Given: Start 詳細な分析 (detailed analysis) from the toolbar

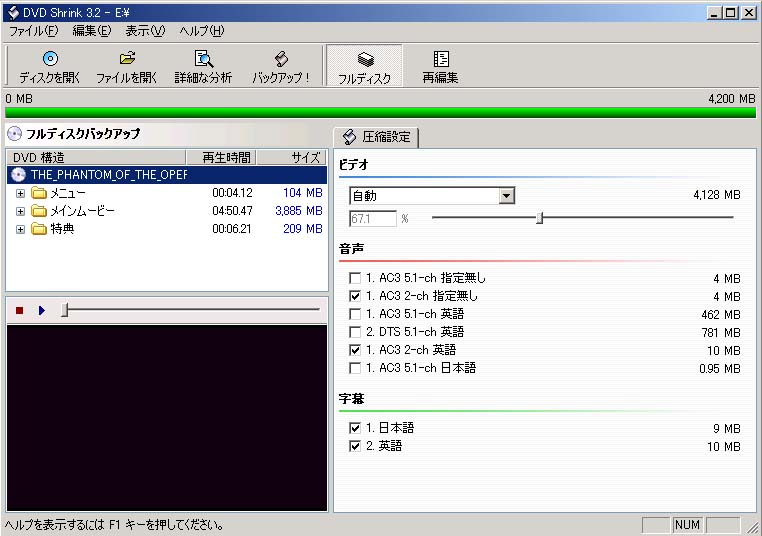Looking at the screenshot, I should (x=204, y=59).
